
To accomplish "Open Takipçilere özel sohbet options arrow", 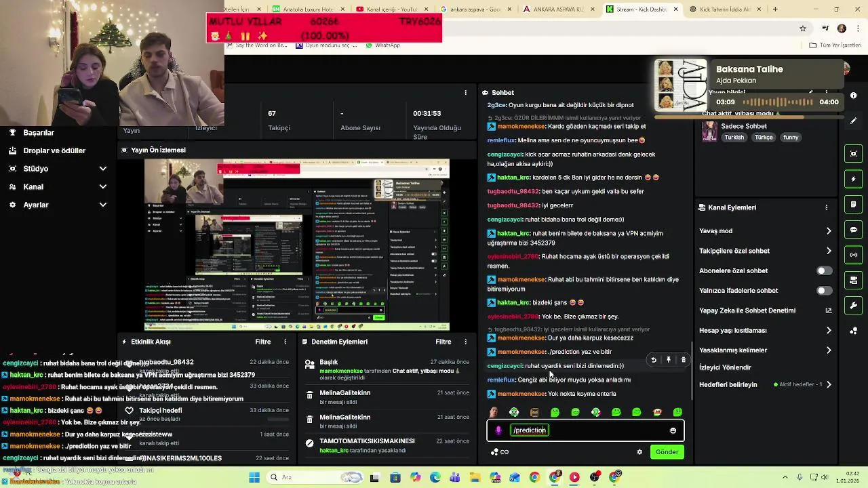I will 829,251.
